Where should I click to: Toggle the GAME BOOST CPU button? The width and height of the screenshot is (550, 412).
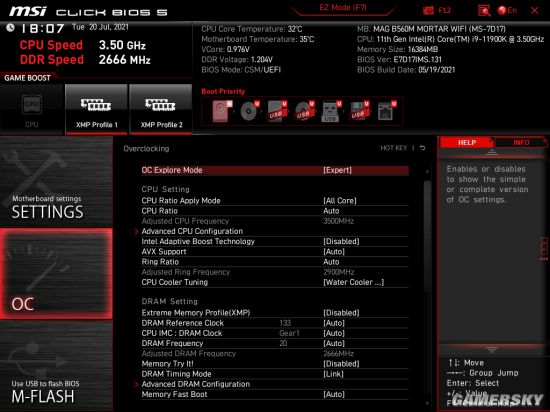pyautogui.click(x=32, y=109)
